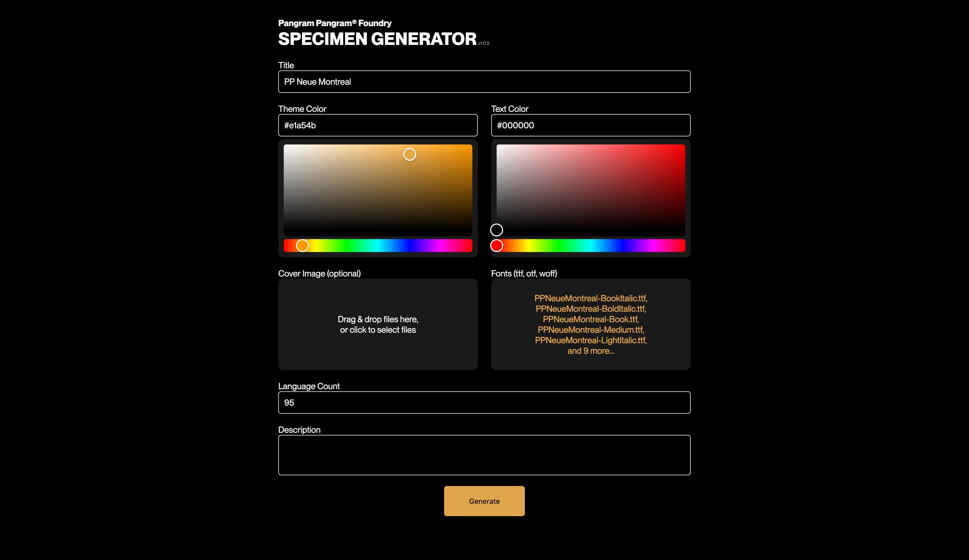Focus the Text Color hex input
The height and width of the screenshot is (560, 969).
coord(590,125)
